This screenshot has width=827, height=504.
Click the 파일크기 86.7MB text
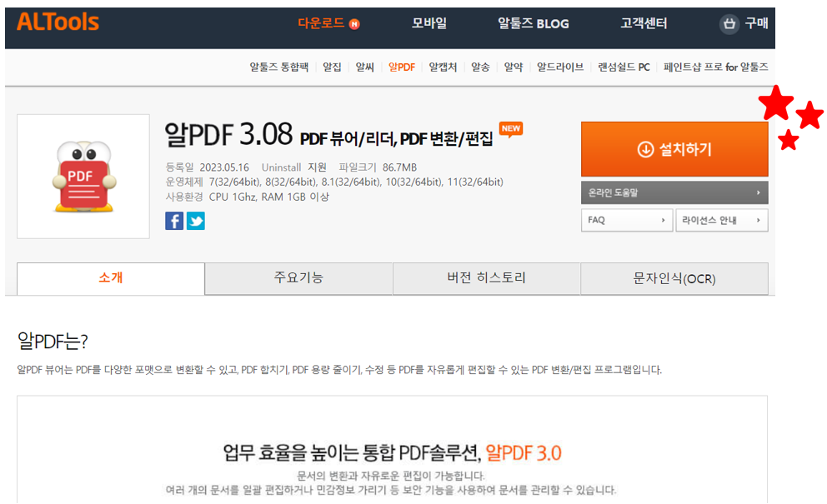[x=378, y=167]
